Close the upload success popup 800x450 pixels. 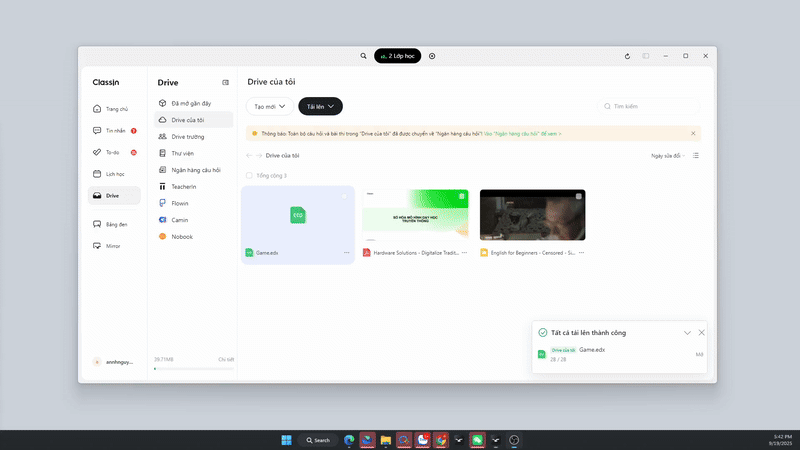click(x=702, y=333)
